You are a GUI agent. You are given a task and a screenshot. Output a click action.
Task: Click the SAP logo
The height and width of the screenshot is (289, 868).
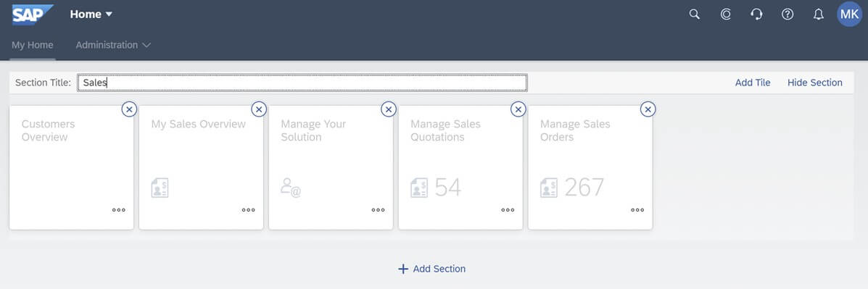pyautogui.click(x=33, y=14)
